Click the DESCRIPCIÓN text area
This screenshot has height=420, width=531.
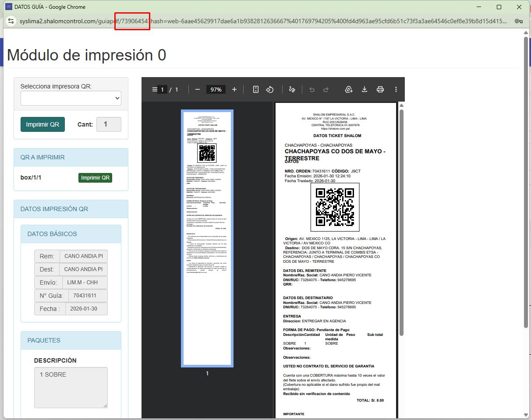(x=71, y=388)
